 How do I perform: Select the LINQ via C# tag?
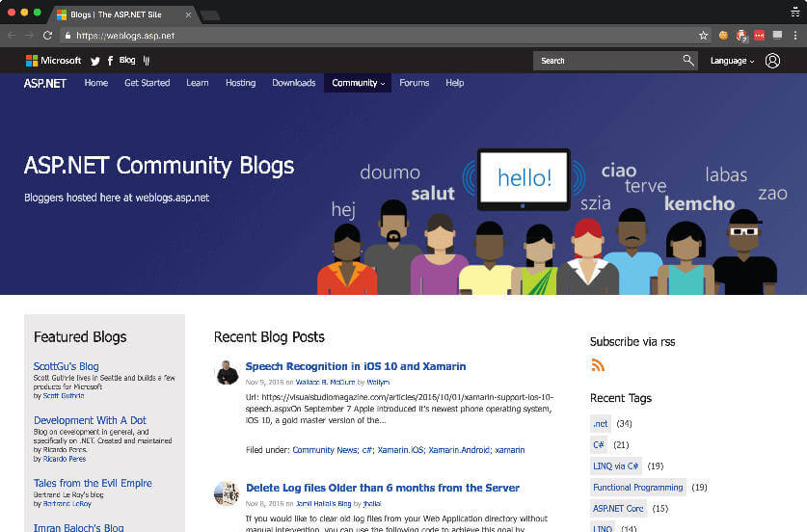point(615,466)
